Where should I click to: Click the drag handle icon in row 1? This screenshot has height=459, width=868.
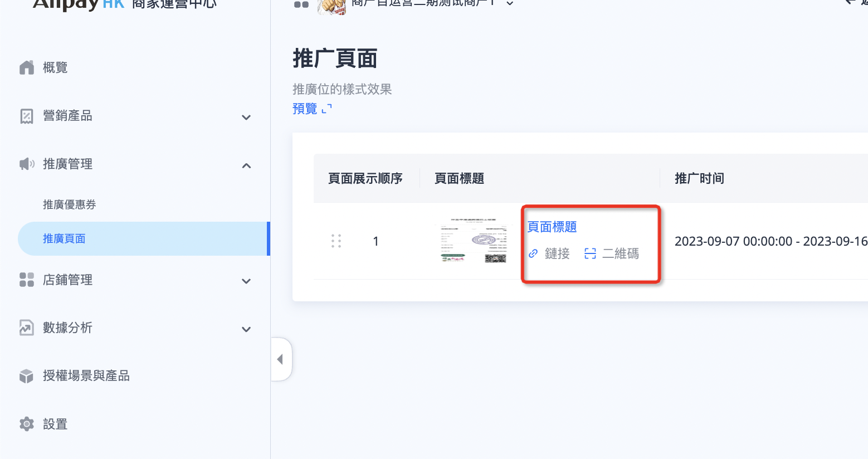(336, 241)
